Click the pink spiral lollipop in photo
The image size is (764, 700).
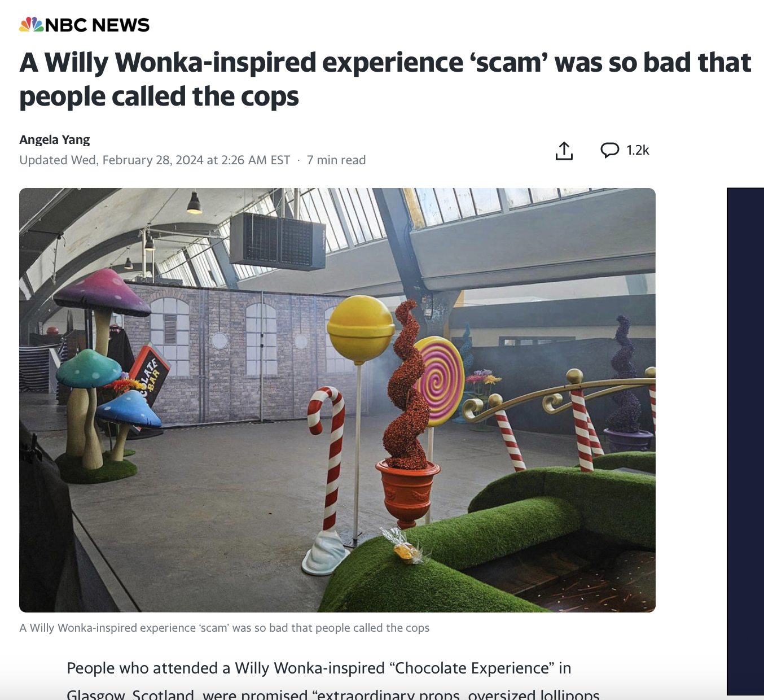(439, 381)
